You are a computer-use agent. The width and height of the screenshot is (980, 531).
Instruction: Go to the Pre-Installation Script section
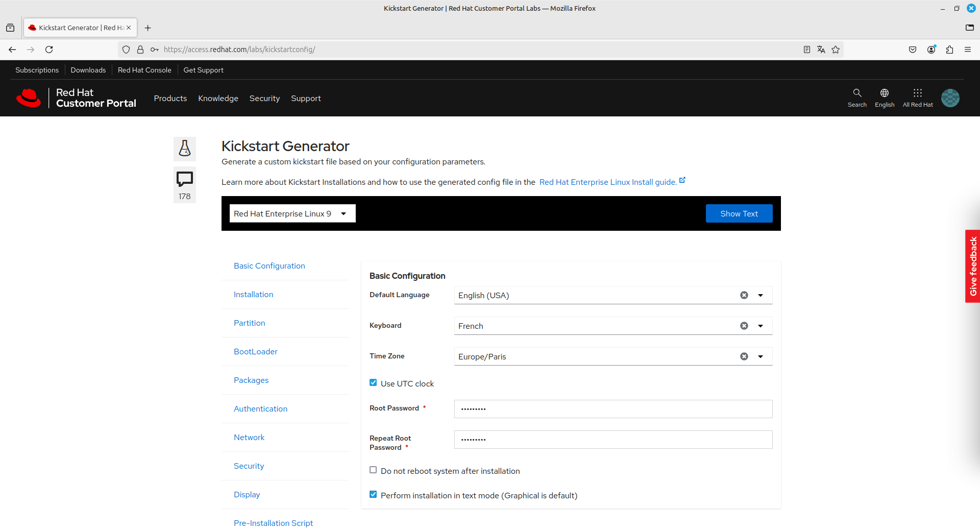[x=274, y=523]
